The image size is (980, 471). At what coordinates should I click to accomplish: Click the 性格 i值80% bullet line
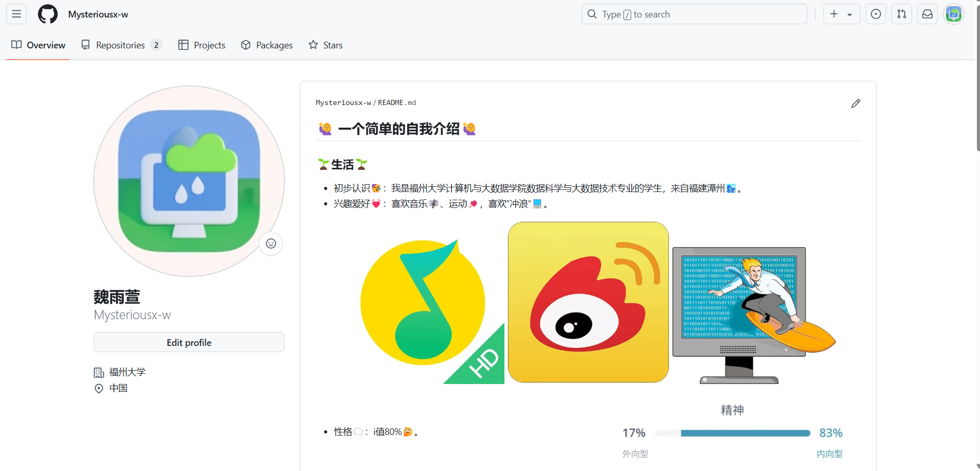coord(376,432)
